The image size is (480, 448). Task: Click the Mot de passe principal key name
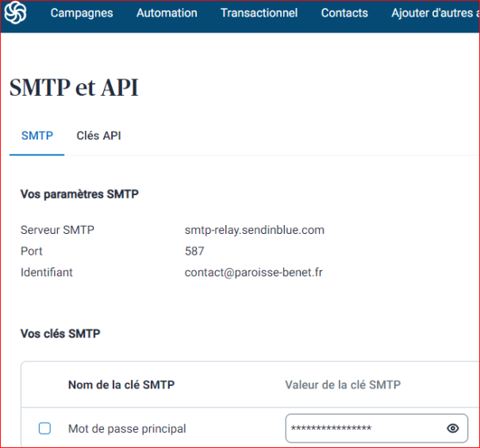click(127, 428)
